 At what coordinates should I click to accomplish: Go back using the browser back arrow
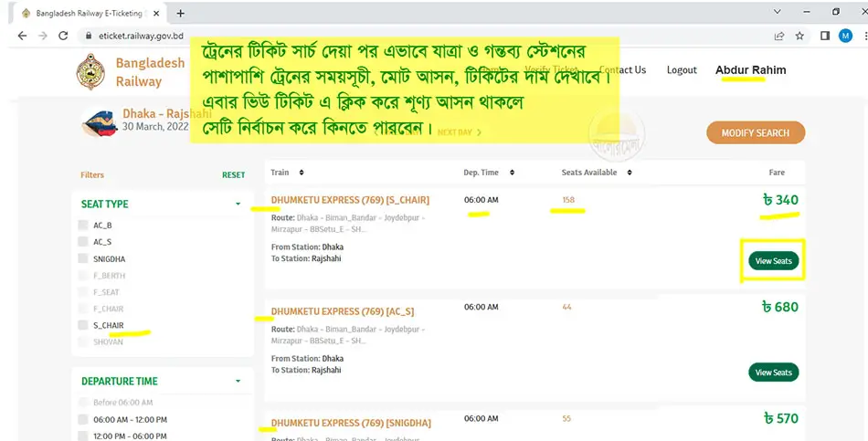[x=18, y=36]
